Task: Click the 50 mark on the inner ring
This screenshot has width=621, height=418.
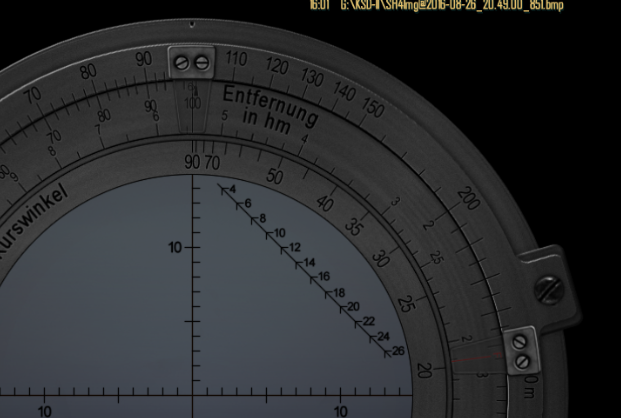Action: coord(274,176)
